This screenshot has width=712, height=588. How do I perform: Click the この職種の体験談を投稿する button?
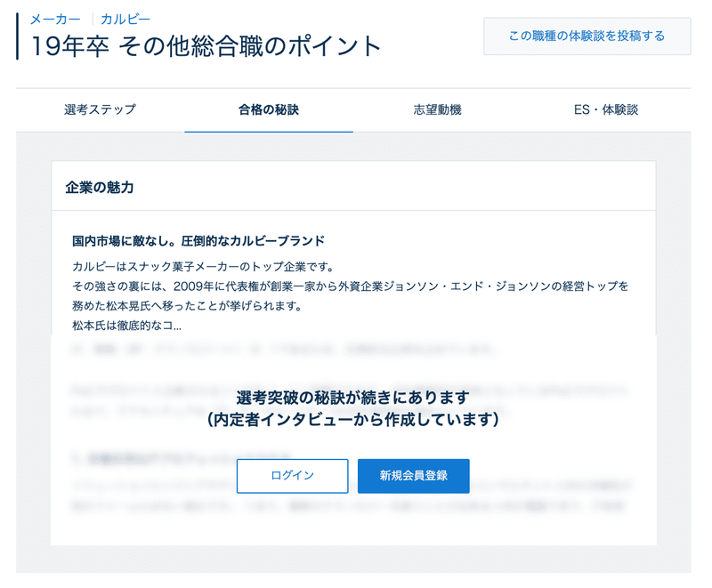click(587, 36)
